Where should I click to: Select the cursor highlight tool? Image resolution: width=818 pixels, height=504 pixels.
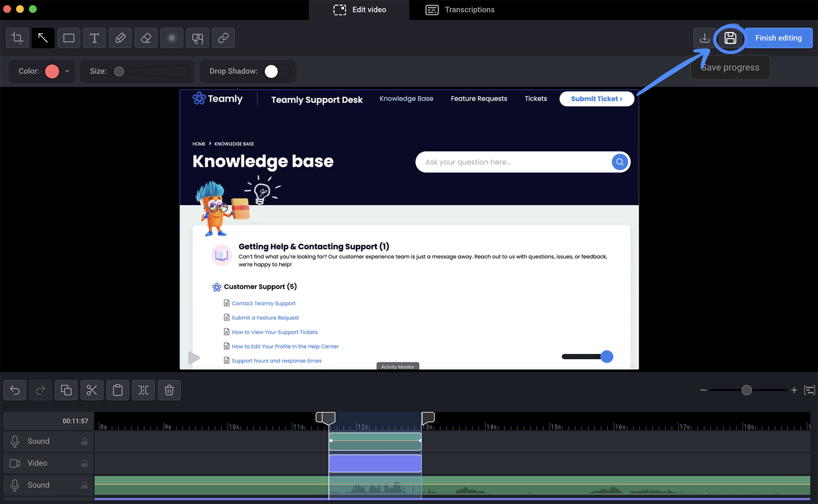click(x=198, y=38)
